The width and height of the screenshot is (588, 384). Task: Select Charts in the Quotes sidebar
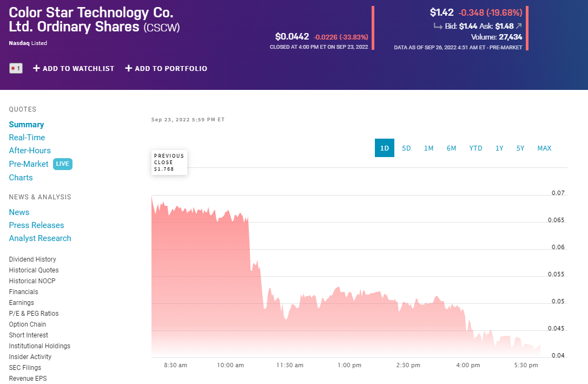pos(21,177)
